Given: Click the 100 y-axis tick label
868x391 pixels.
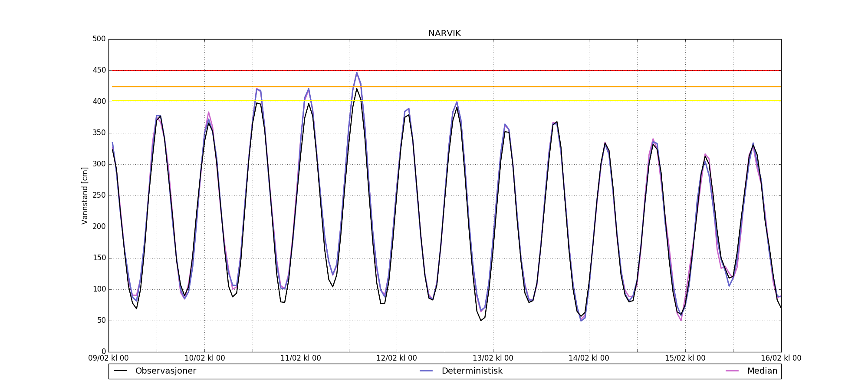Looking at the screenshot, I should (99, 289).
